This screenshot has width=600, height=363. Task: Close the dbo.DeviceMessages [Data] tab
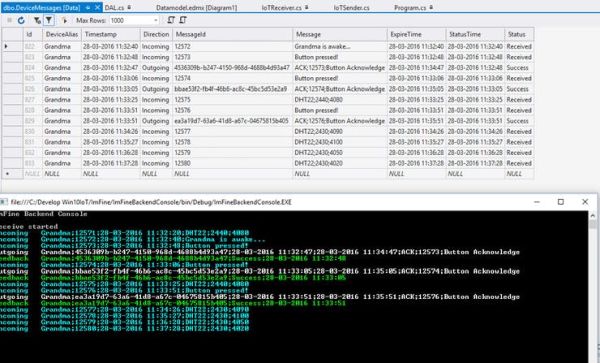(98, 8)
